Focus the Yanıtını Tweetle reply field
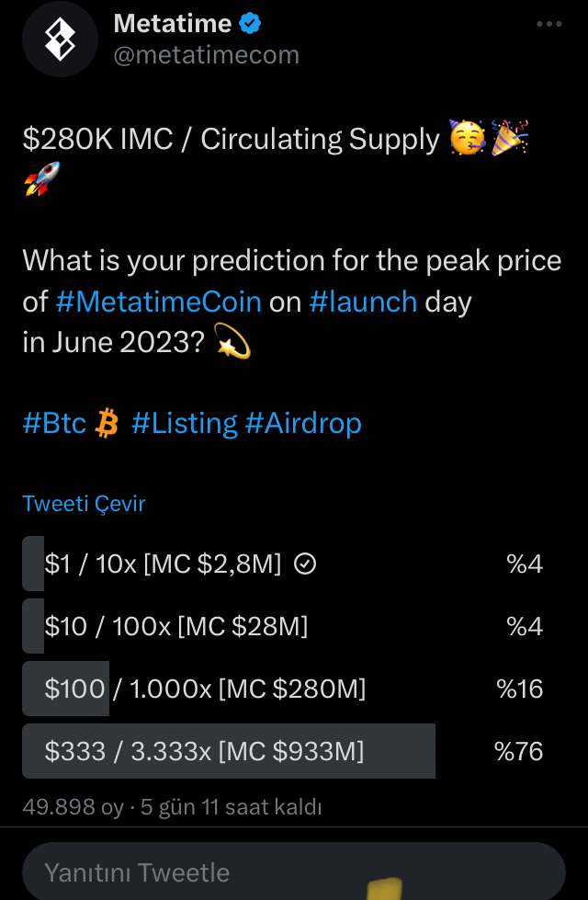Image resolution: width=588 pixels, height=900 pixels. (x=294, y=872)
